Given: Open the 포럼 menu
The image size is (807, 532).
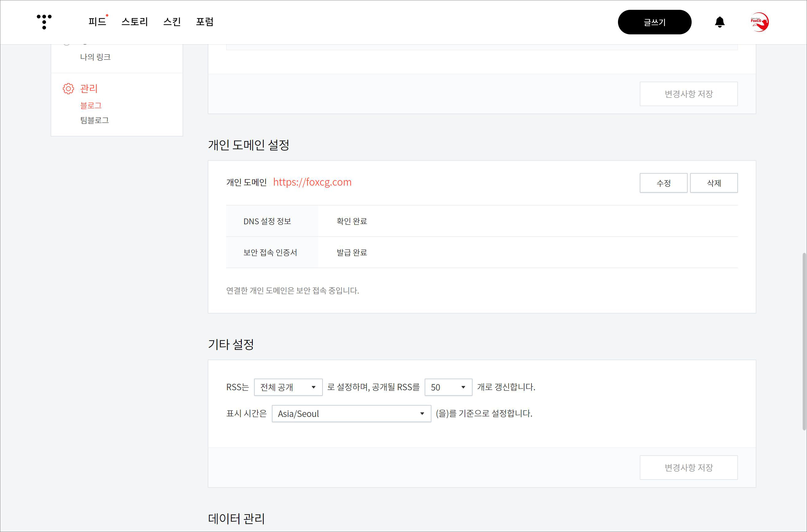Looking at the screenshot, I should tap(205, 22).
